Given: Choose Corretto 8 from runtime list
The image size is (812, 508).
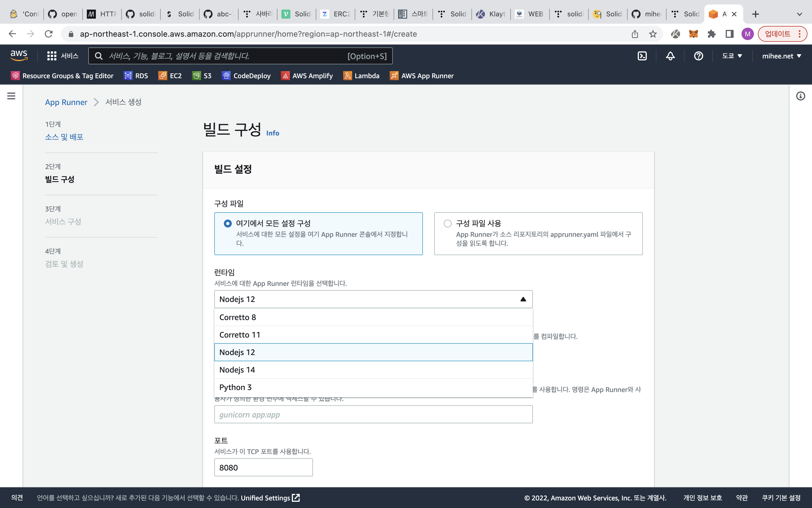Looking at the screenshot, I should (373, 317).
